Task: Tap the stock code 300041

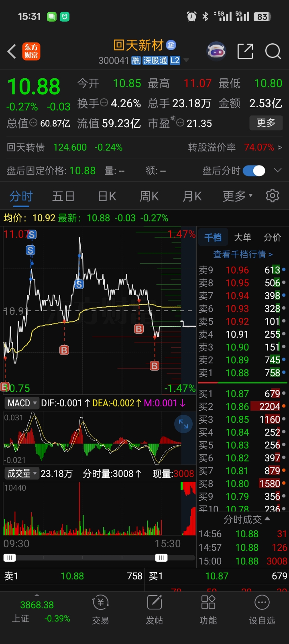Action: click(114, 61)
